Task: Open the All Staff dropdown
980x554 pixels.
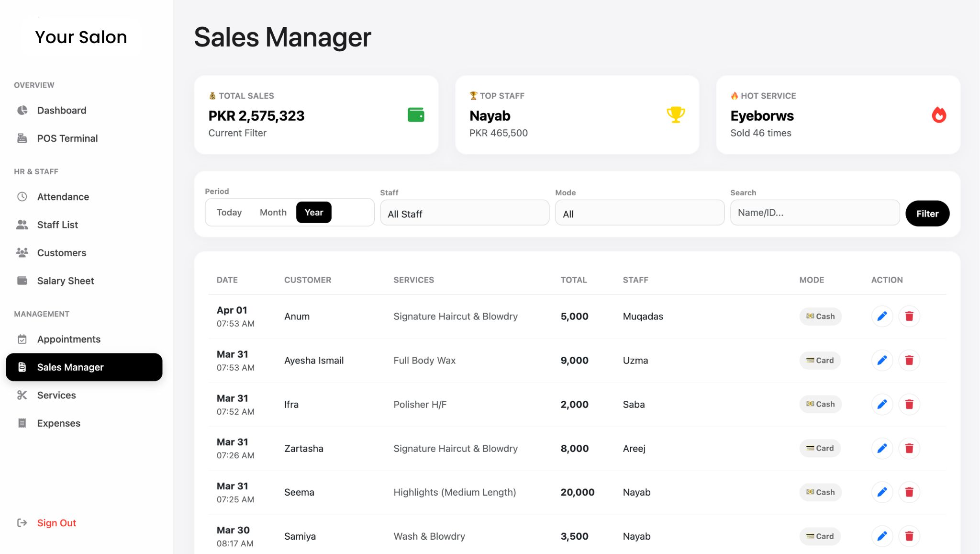Action: (x=464, y=213)
